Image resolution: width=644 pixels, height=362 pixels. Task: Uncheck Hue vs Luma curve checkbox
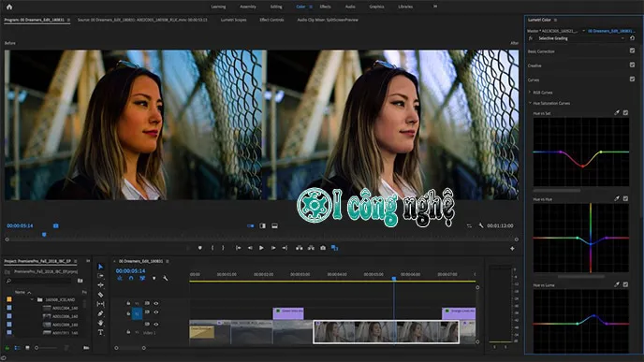point(625,284)
